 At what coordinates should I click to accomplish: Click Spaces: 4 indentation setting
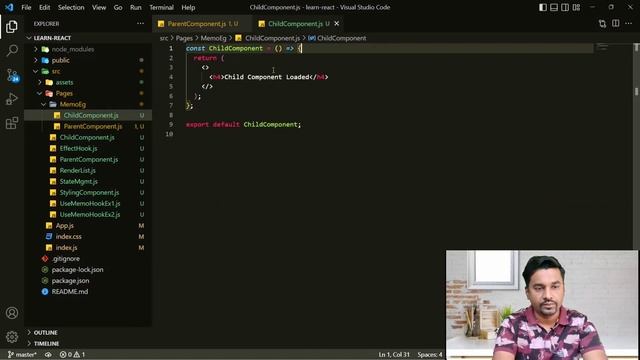click(430, 354)
